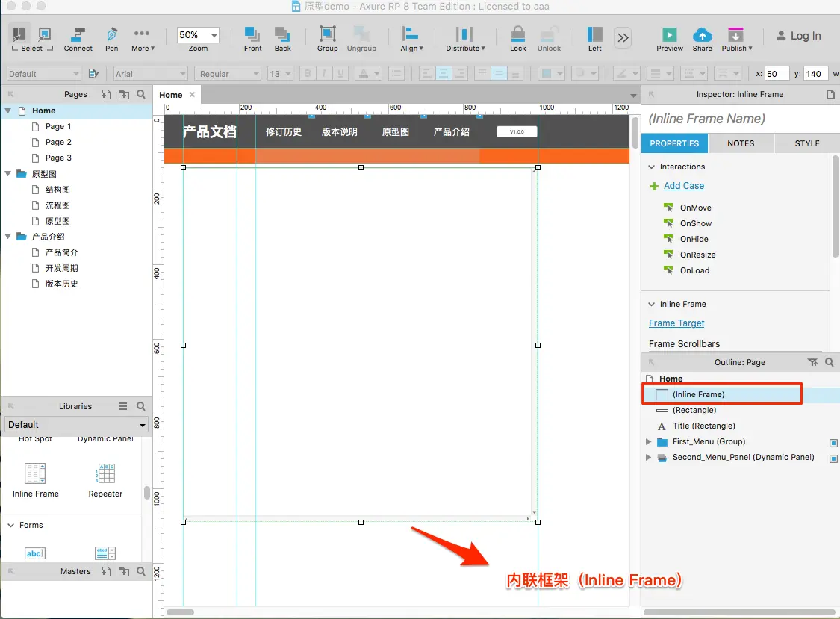This screenshot has width=840, height=619.
Task: Open the Default library dropdown
Action: (x=77, y=424)
